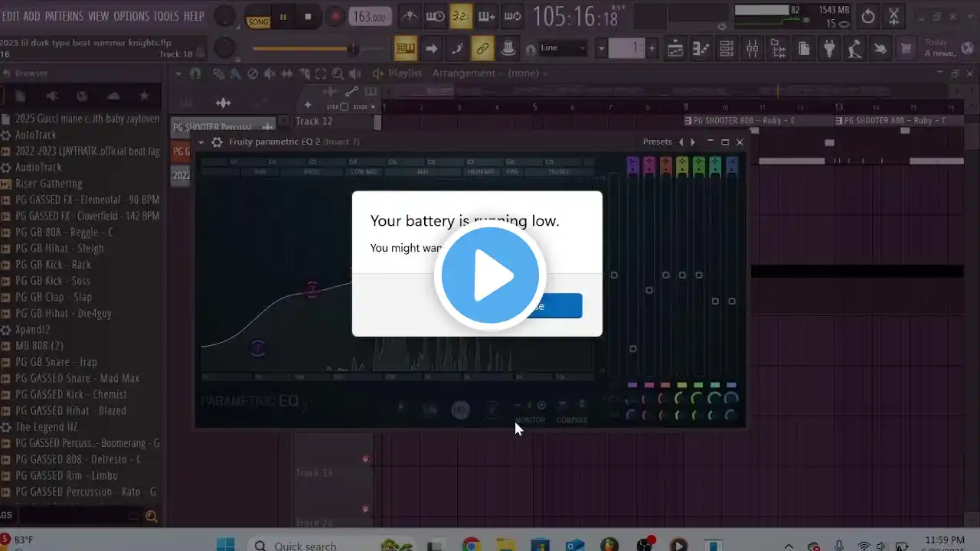Open the Presets menu in EQ window
980x551 pixels.
coord(658,142)
